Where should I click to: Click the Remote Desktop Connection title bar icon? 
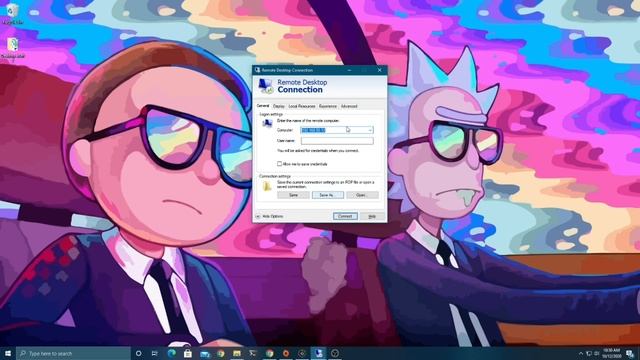point(258,70)
